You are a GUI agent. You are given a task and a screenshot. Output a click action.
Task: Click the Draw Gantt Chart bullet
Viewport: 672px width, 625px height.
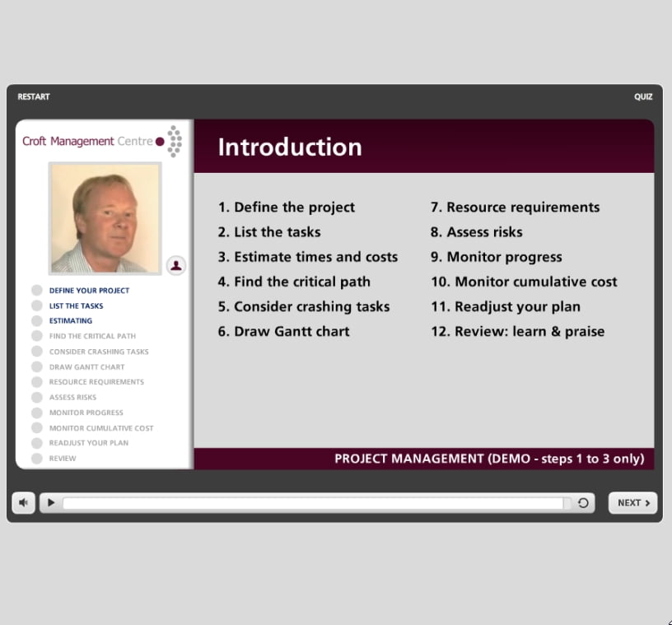tap(37, 366)
